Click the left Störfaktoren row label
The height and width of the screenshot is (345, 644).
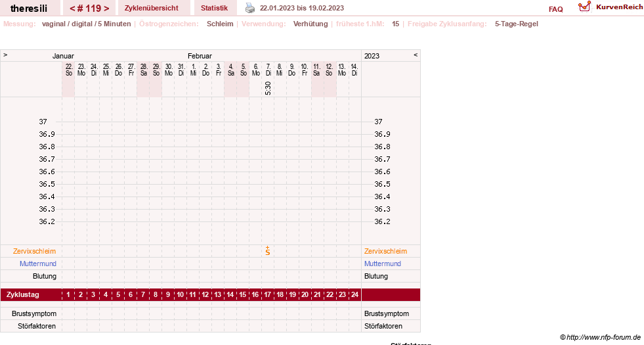[x=37, y=326]
